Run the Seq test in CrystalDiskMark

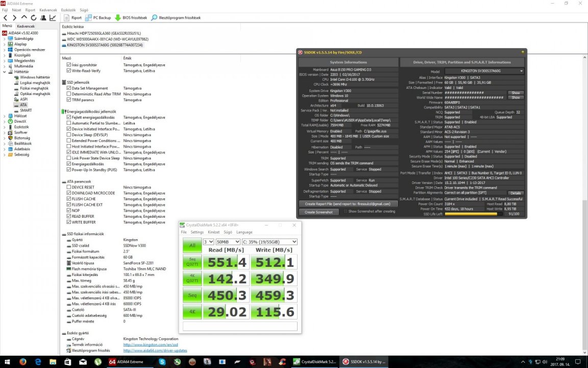click(x=192, y=295)
